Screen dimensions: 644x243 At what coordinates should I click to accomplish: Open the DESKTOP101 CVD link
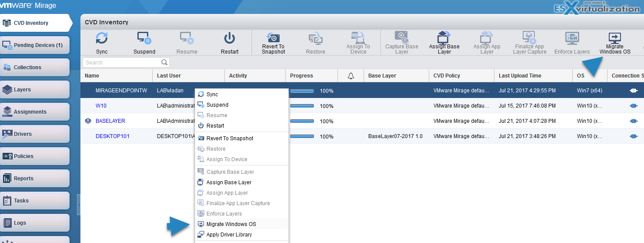pyautogui.click(x=113, y=136)
